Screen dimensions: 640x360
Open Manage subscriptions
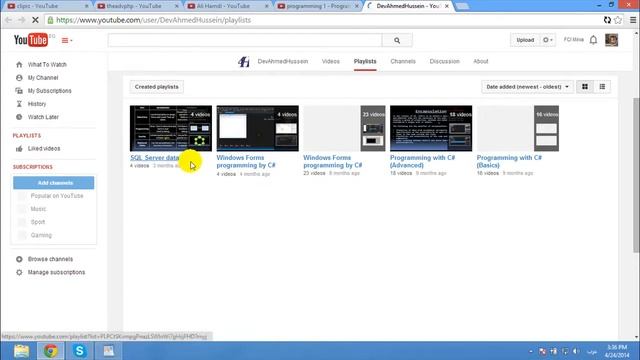[56, 272]
